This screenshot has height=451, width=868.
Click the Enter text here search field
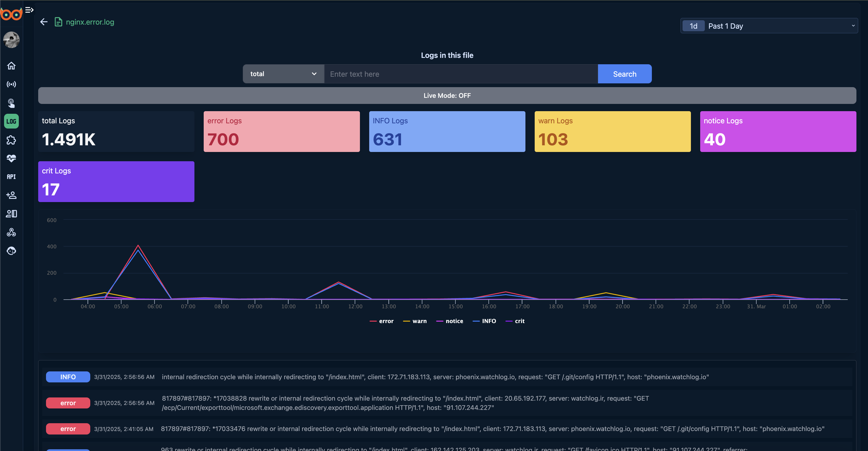461,74
